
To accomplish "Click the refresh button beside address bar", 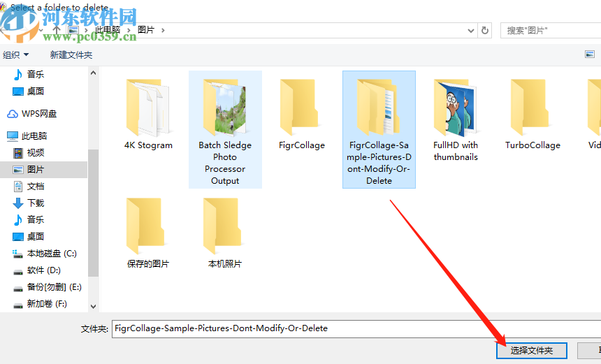I will click(x=485, y=30).
